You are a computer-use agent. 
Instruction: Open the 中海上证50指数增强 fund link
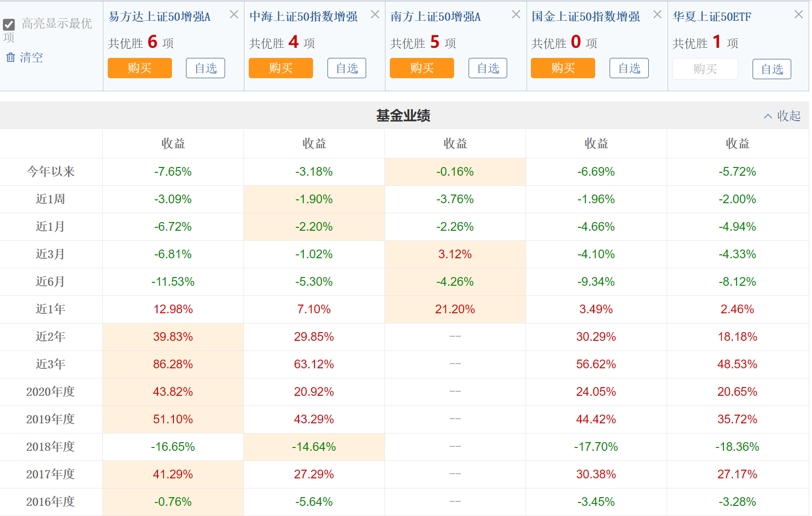303,17
